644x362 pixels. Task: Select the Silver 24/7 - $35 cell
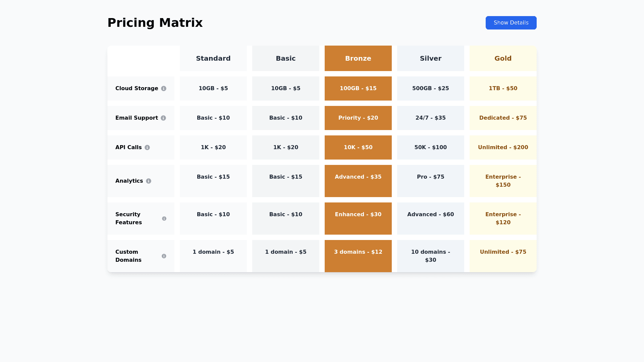coord(430,118)
